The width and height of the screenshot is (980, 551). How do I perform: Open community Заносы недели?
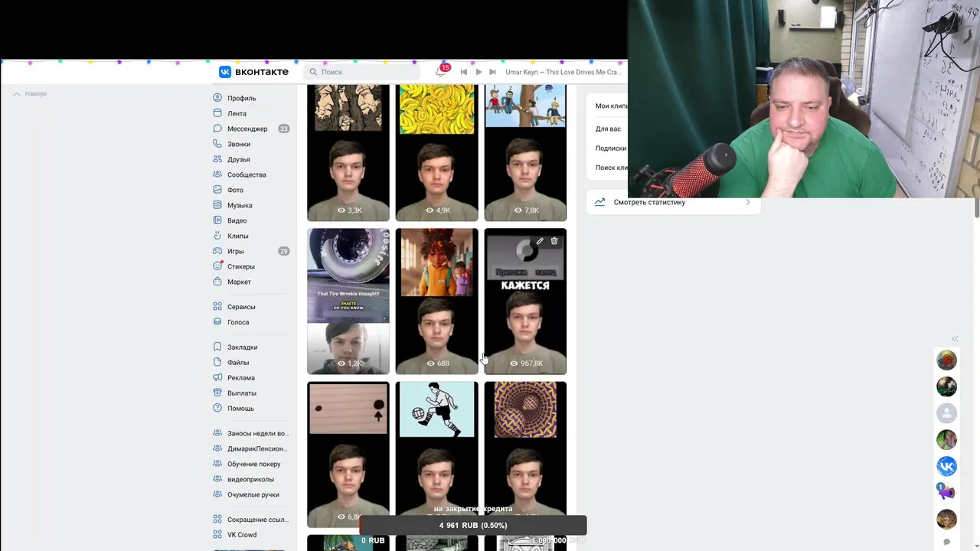point(257,433)
